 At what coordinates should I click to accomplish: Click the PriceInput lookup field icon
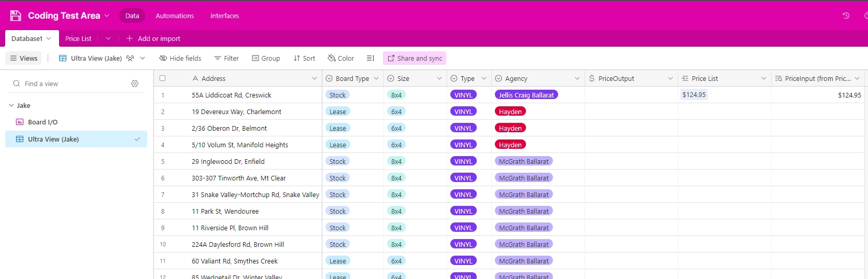click(778, 78)
